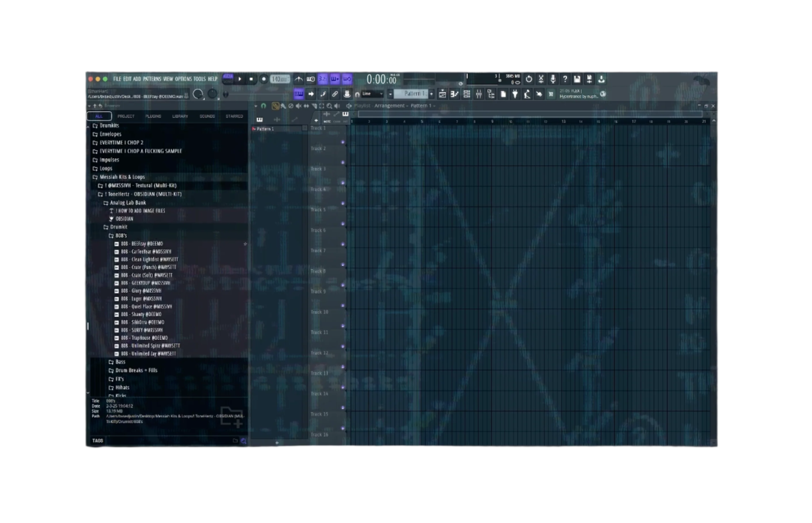Screen dimensions: 812x523
Task: Toggle typing keyboard to piano icon
Action: click(299, 94)
